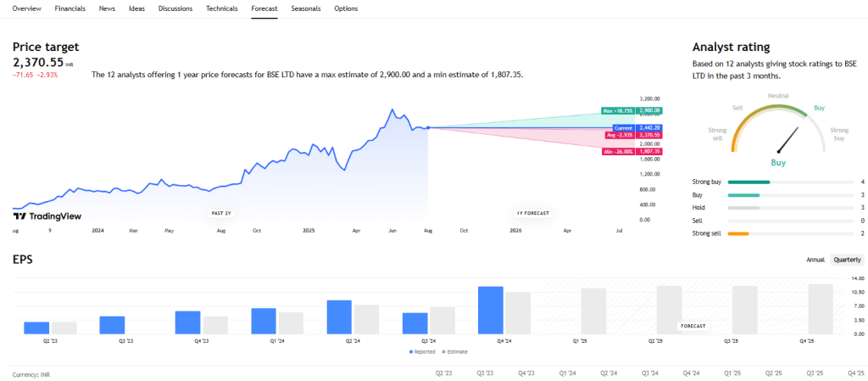Click the Q1 '25 forecast EPS bar
Image resolution: width=868 pixels, height=381 pixels.
(x=593, y=311)
